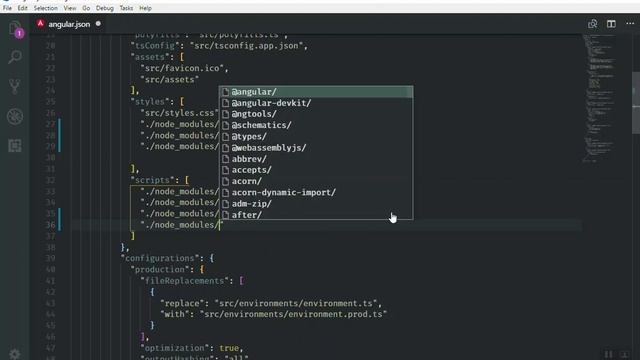Click line number 39 in the gutter
The height and width of the screenshot is (360, 640).
coord(50,259)
